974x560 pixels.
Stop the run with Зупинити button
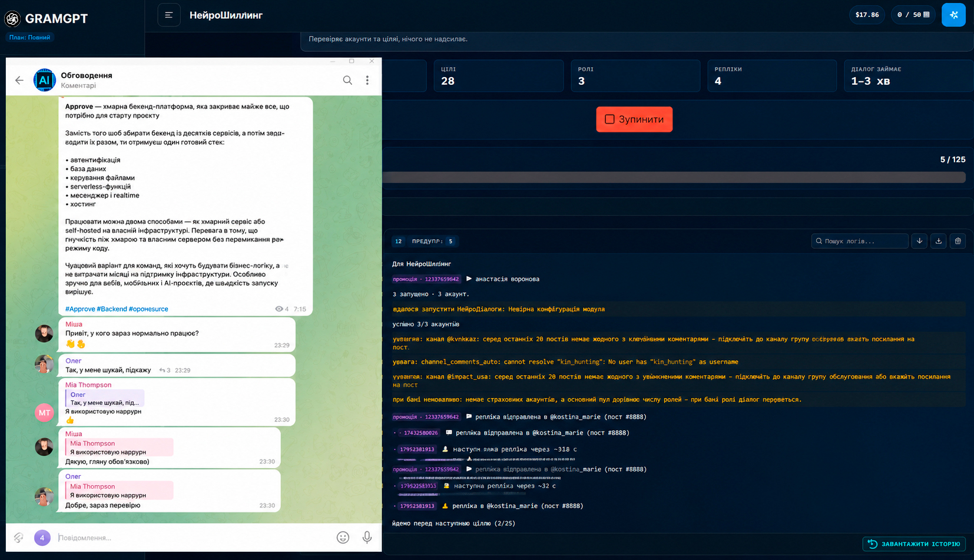click(634, 119)
